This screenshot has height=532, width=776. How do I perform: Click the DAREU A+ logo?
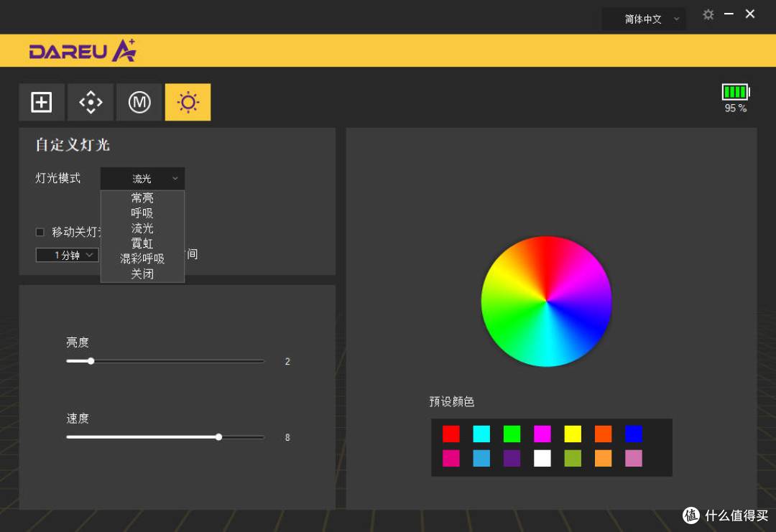[x=83, y=50]
